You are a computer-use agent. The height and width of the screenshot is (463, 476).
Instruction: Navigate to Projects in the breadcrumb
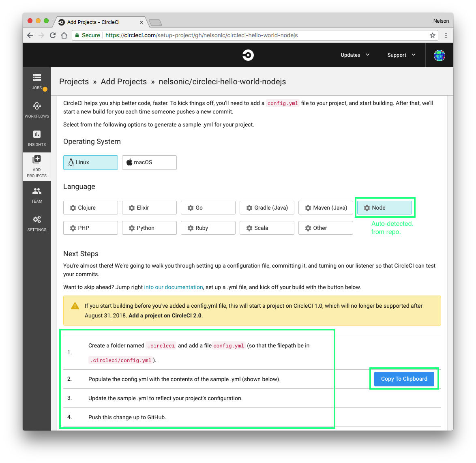click(x=74, y=81)
